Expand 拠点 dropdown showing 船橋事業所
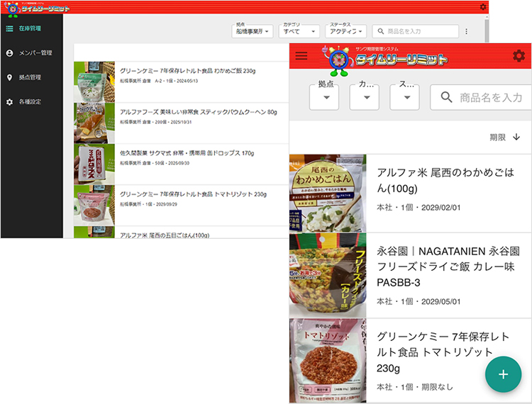Viewport: 532px width, 404px height. [x=253, y=31]
